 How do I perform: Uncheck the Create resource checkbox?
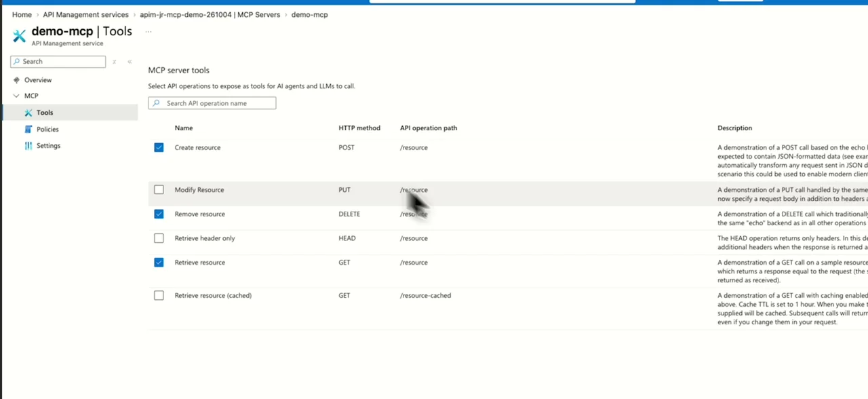[159, 147]
